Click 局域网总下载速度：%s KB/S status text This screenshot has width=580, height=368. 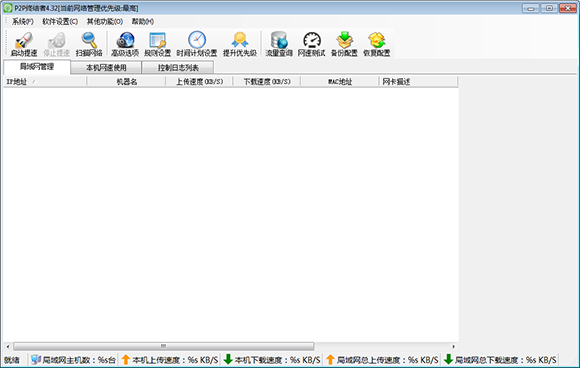point(506,360)
